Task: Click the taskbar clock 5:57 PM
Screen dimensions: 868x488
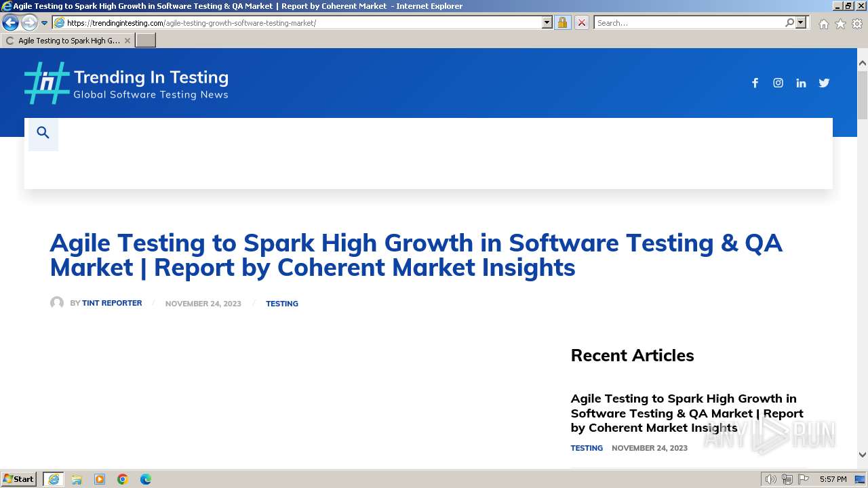Action: [833, 479]
